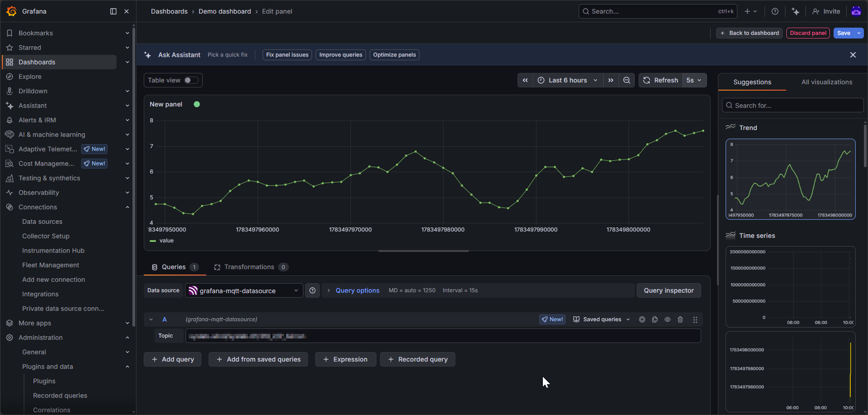Screen dimensions: 868x415
Task: Open Data sources in the sidebar
Action: pos(42,222)
